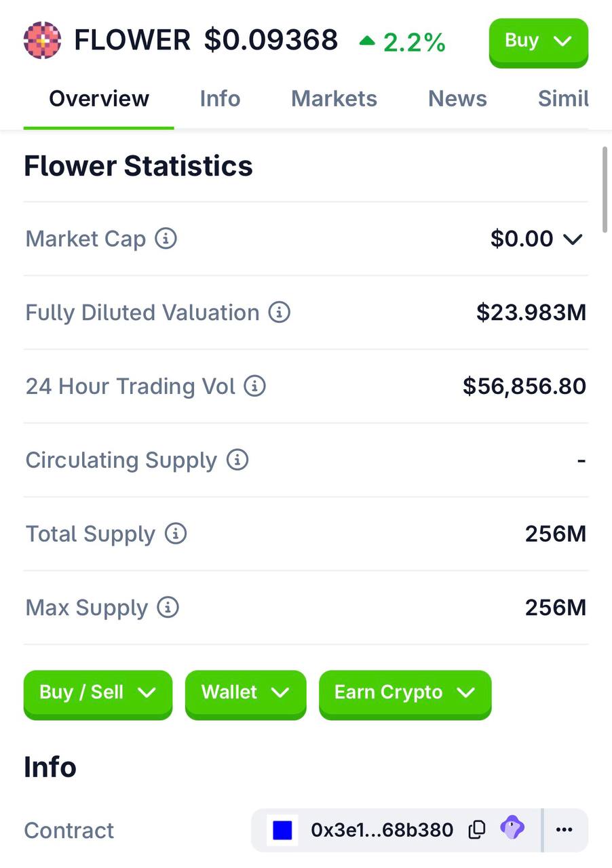Click the blue chain square swatch
This screenshot has height=868, width=612.
[282, 830]
